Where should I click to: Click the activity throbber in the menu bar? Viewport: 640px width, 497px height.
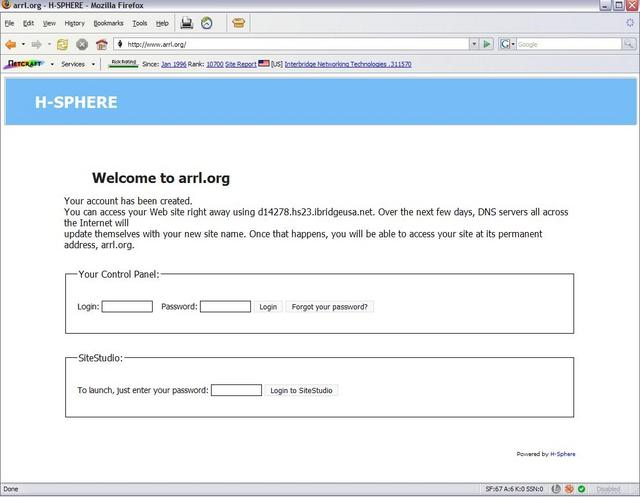(631, 23)
